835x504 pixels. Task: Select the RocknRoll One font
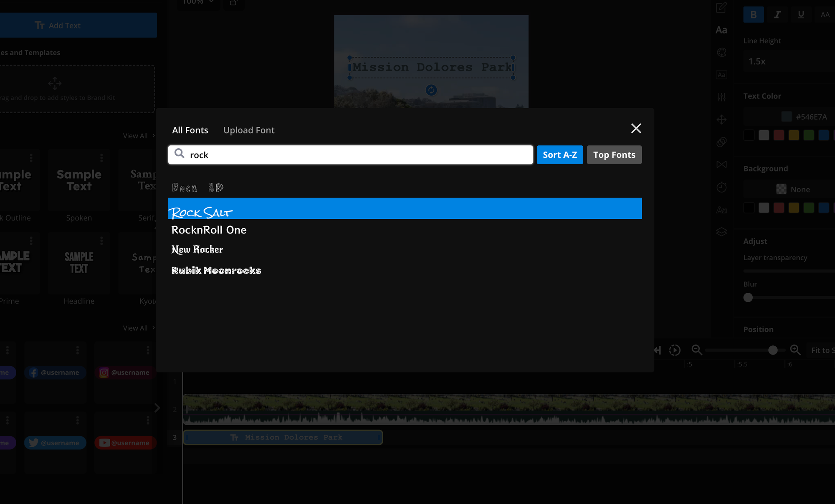coord(209,230)
